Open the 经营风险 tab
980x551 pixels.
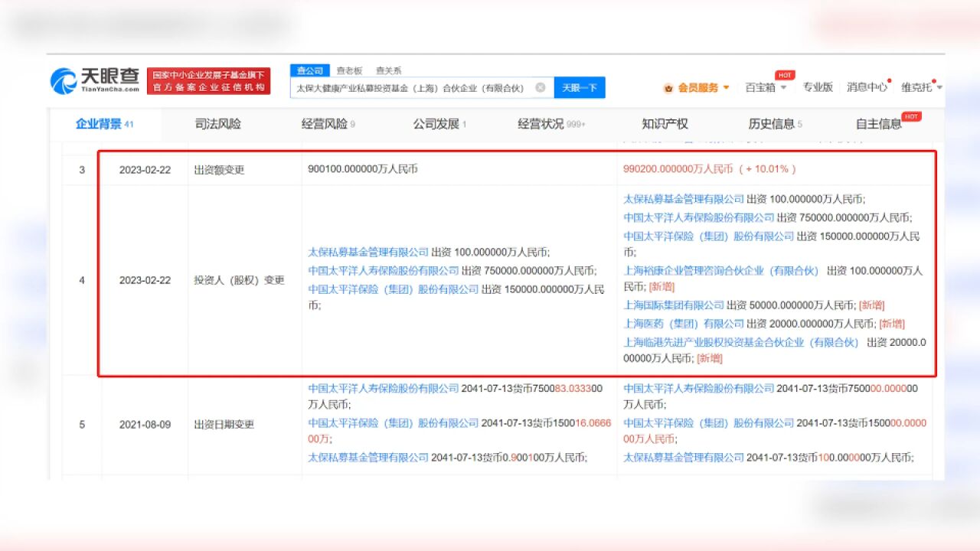point(328,124)
